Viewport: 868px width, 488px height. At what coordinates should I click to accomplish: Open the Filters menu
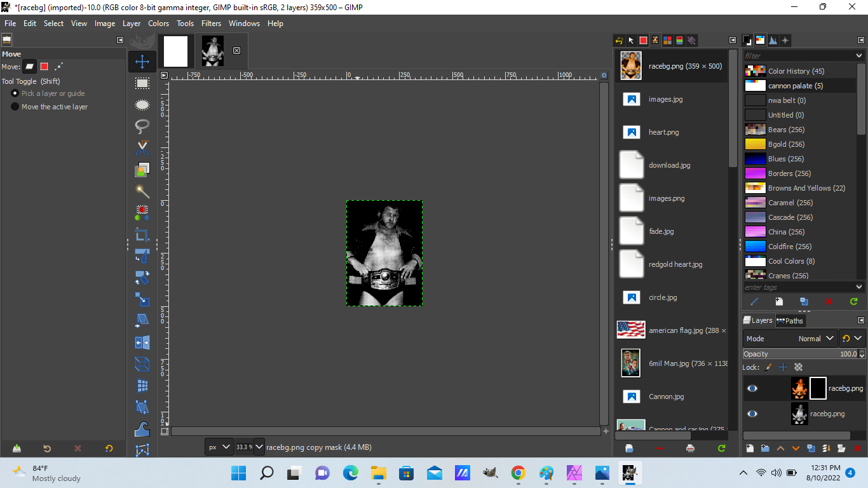tap(211, 24)
